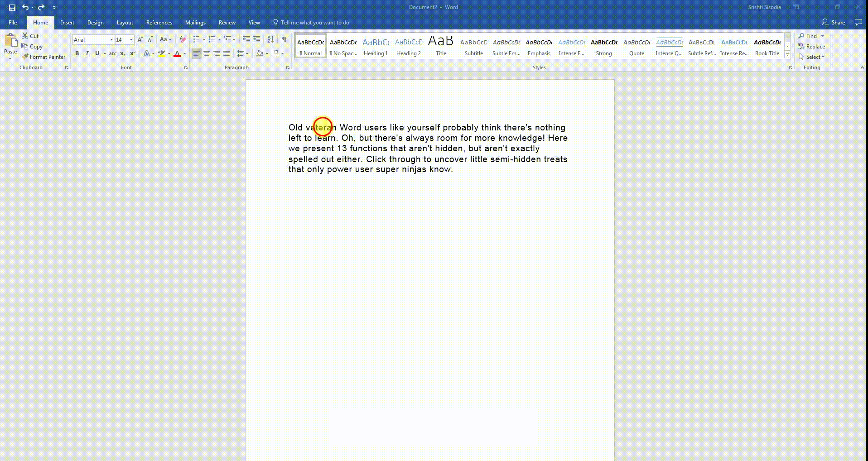Apply superscript formatting
The height and width of the screenshot is (461, 868).
pos(133,53)
